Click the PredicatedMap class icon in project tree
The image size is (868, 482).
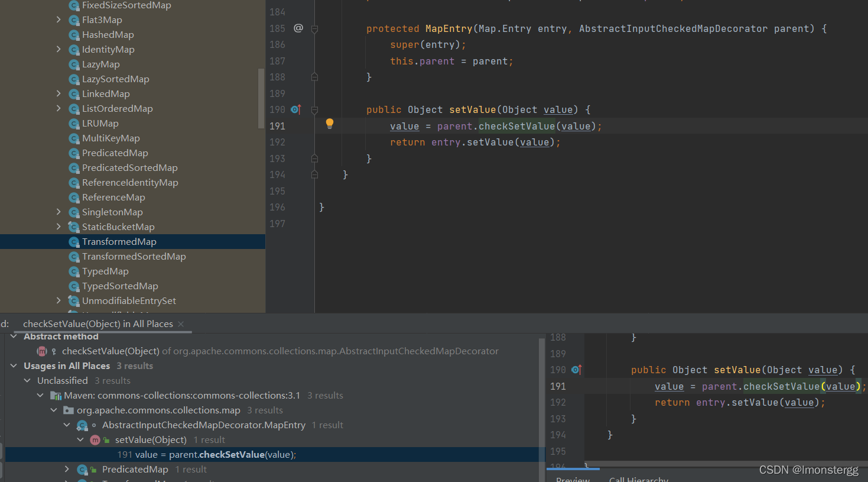(x=74, y=153)
